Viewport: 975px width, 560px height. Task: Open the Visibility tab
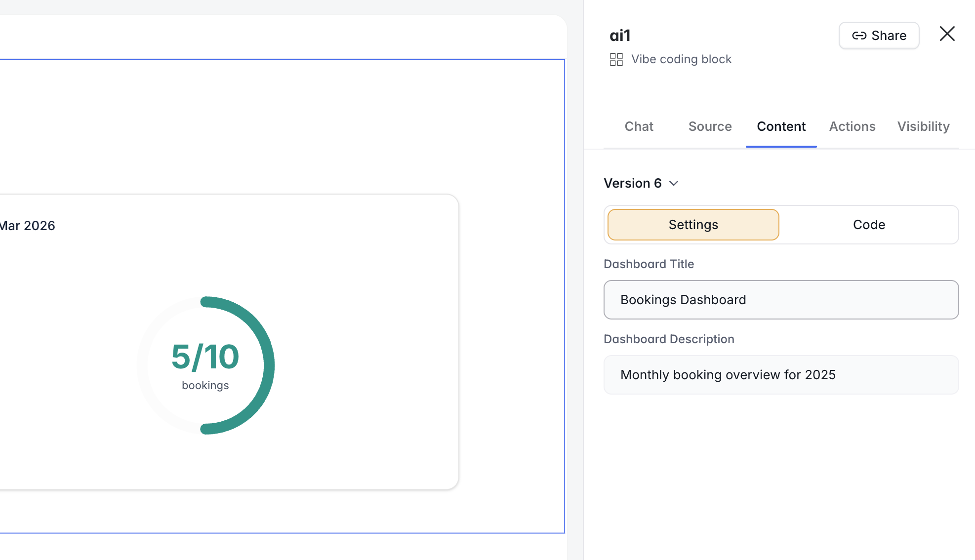[923, 126]
